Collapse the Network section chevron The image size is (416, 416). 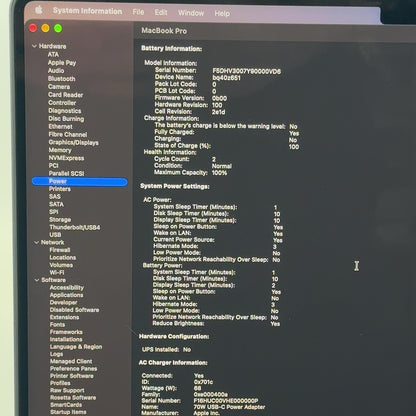click(36, 242)
